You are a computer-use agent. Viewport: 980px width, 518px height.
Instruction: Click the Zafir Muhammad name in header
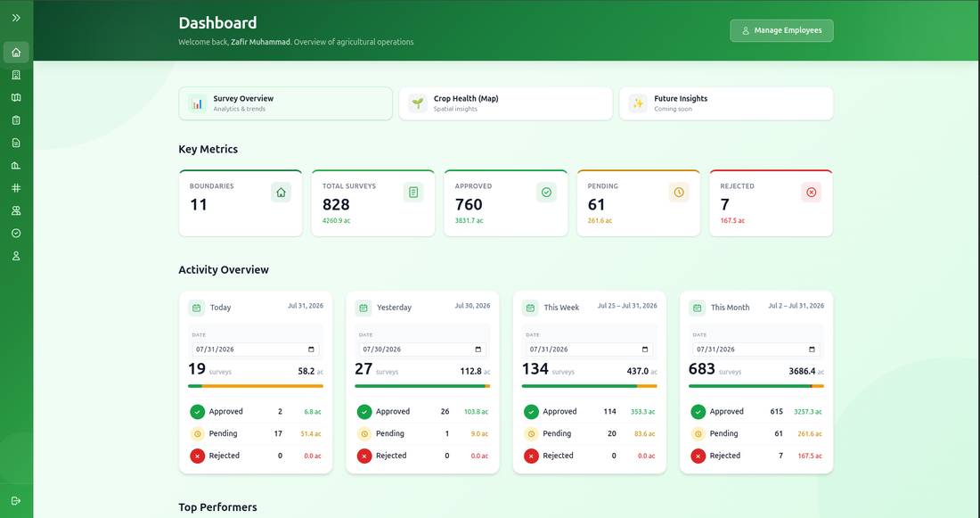(x=261, y=42)
